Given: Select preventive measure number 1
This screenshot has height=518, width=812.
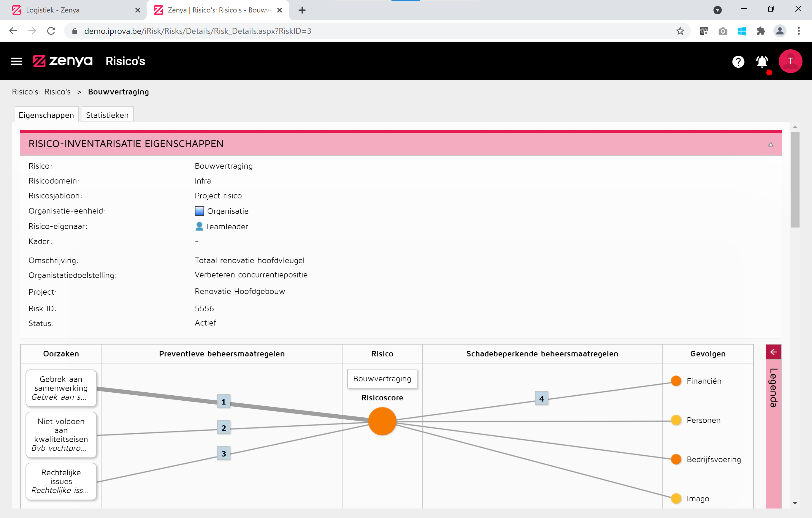Looking at the screenshot, I should 223,402.
